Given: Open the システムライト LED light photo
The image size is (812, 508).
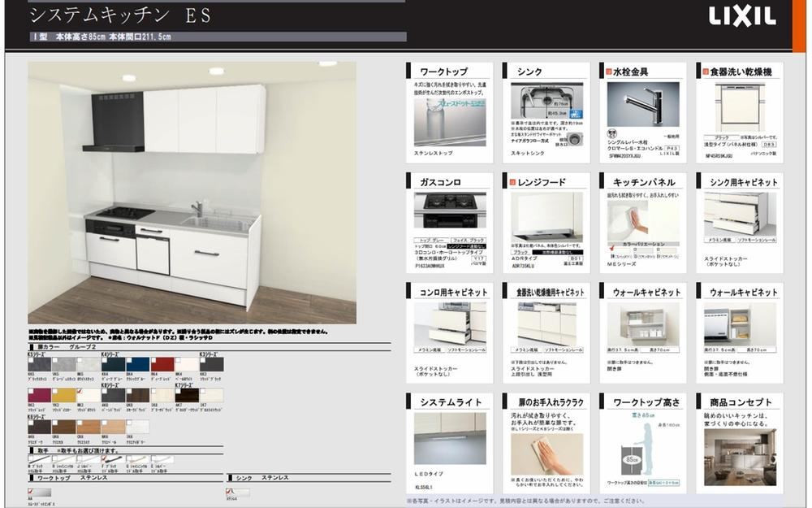Looking at the screenshot, I should (x=450, y=438).
